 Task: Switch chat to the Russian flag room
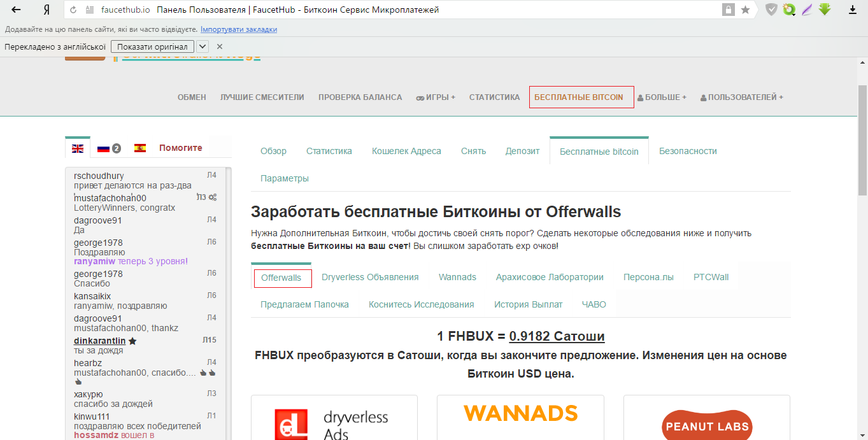tap(104, 148)
